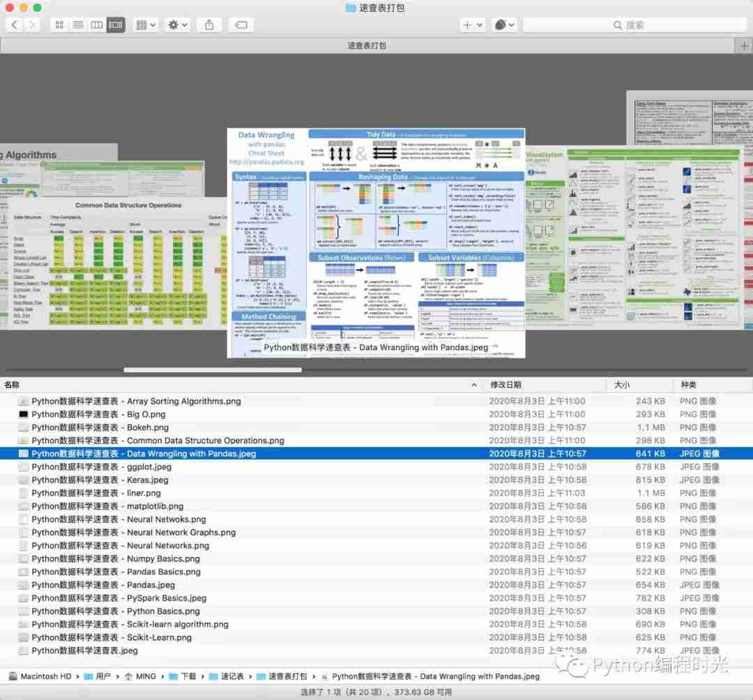Select file PySpark Basics.jpeg
The image size is (753, 700).
tap(376, 598)
